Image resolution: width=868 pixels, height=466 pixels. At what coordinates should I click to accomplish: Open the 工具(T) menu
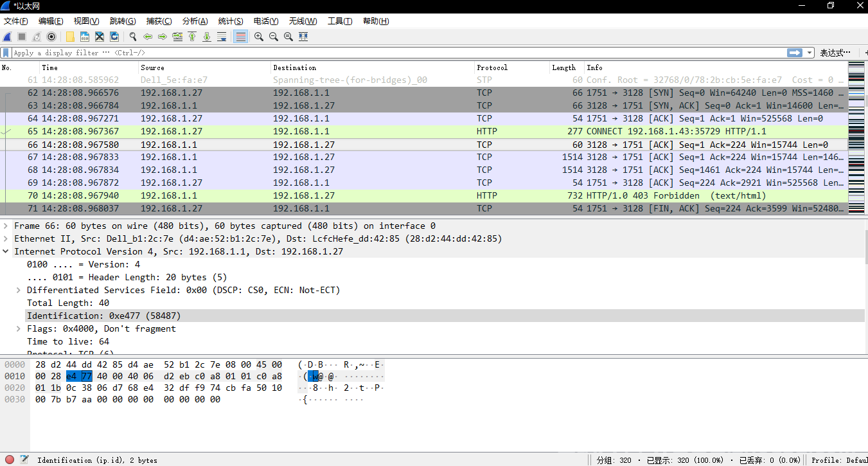click(340, 21)
